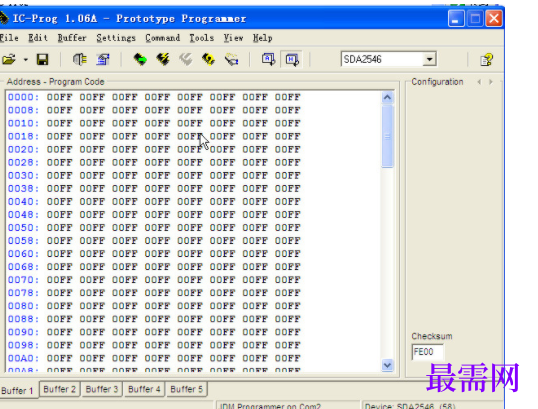The image size is (538, 409).
Task: Select first 00FF value in row 0000
Action: click(59, 97)
